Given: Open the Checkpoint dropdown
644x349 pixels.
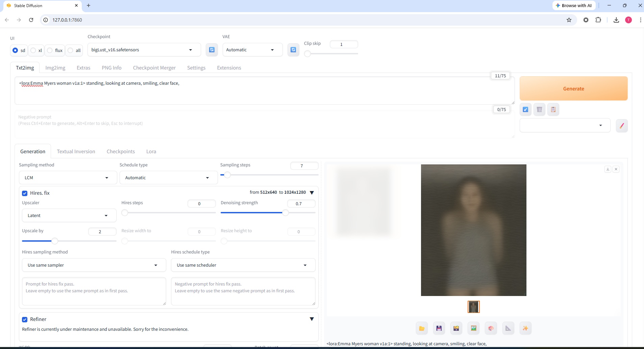Looking at the screenshot, I should coord(144,50).
